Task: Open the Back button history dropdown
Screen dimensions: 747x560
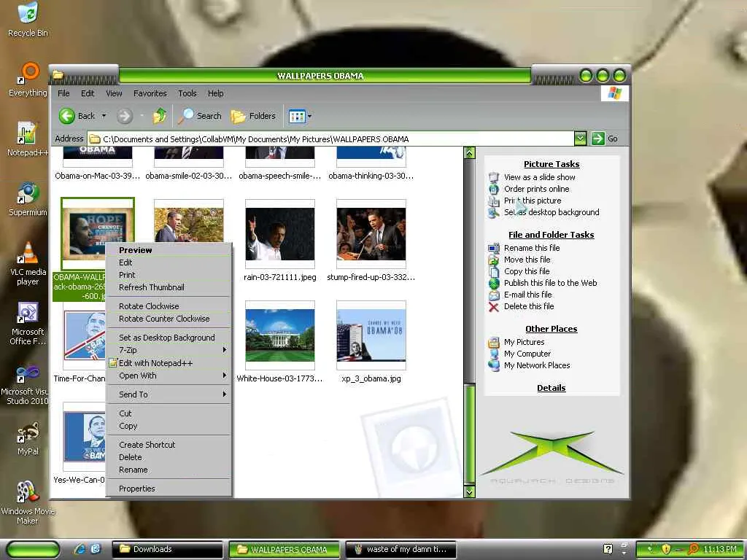Action: tap(104, 116)
